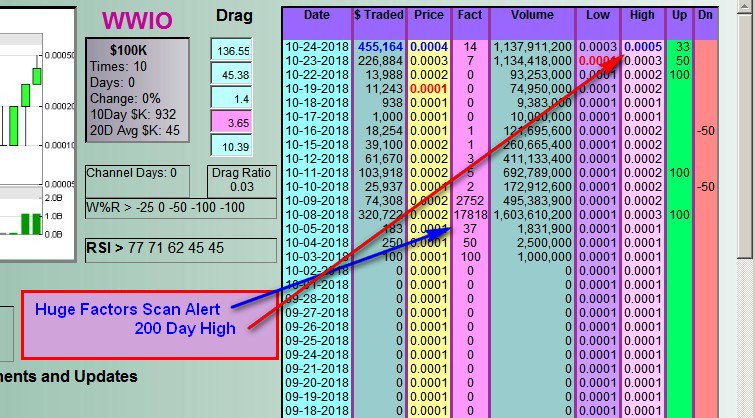Click the '20D Avg $K: 45' line
Image resolution: width=755 pixels, height=418 pixels.
tap(135, 131)
